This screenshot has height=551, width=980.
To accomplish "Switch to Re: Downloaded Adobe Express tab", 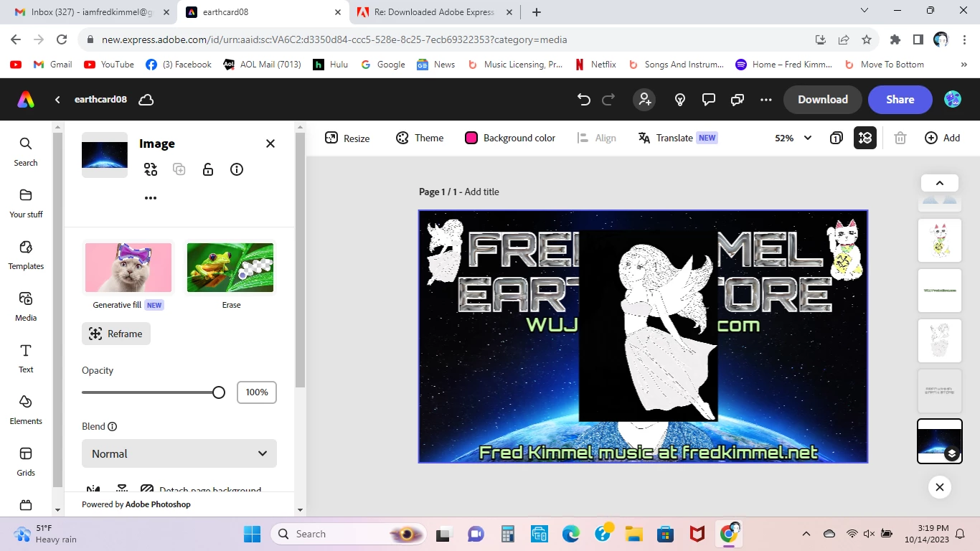I will click(x=433, y=12).
